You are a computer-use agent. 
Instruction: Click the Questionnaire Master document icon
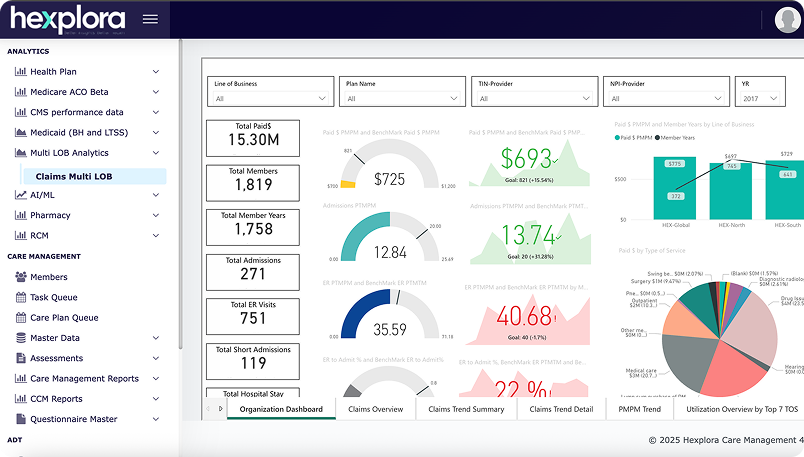20,420
